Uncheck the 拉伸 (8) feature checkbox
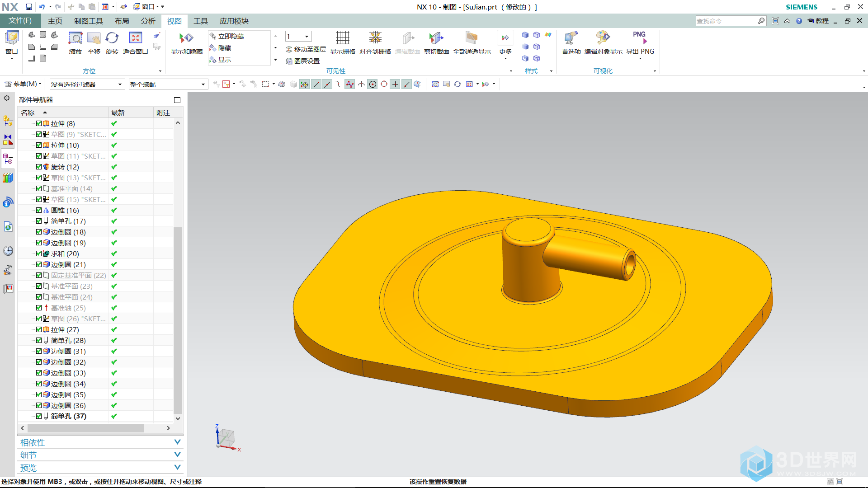 pos(39,123)
